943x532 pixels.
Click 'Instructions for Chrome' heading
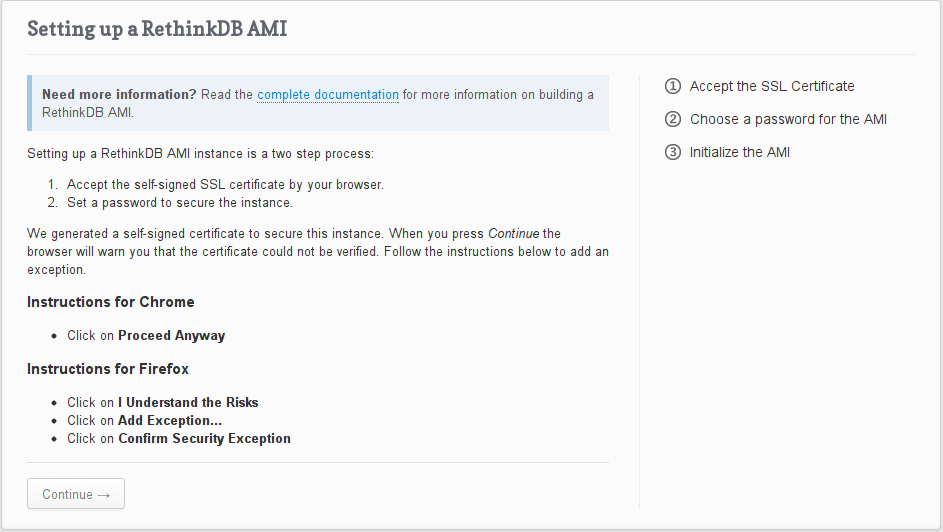click(111, 302)
